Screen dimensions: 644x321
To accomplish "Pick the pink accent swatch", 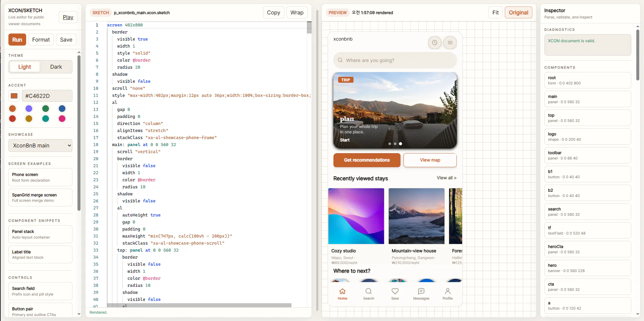I will [62, 119].
